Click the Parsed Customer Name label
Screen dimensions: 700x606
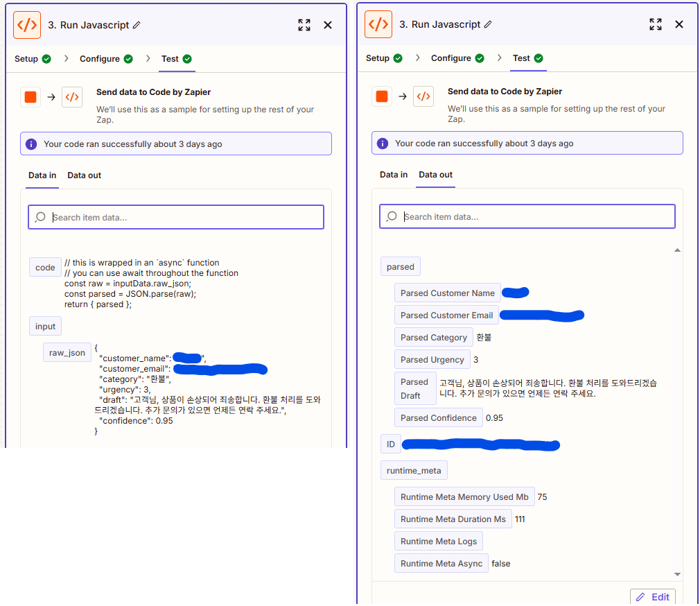point(447,293)
